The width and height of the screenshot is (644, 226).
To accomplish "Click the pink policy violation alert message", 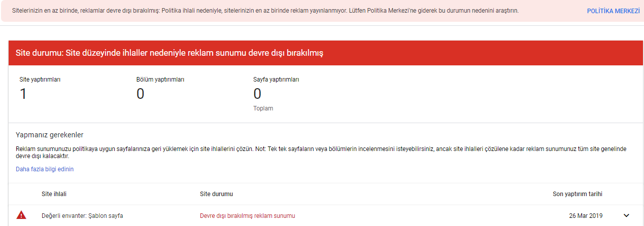I will click(x=265, y=11).
